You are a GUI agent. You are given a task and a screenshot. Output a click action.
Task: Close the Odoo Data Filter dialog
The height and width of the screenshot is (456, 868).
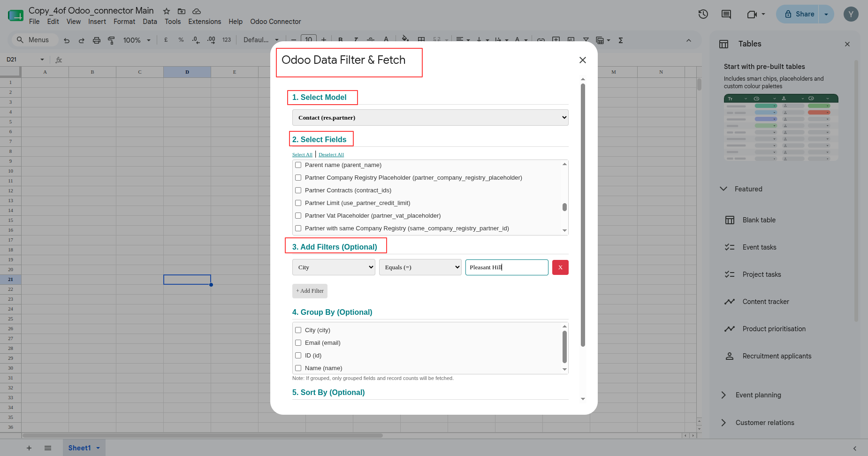(583, 60)
